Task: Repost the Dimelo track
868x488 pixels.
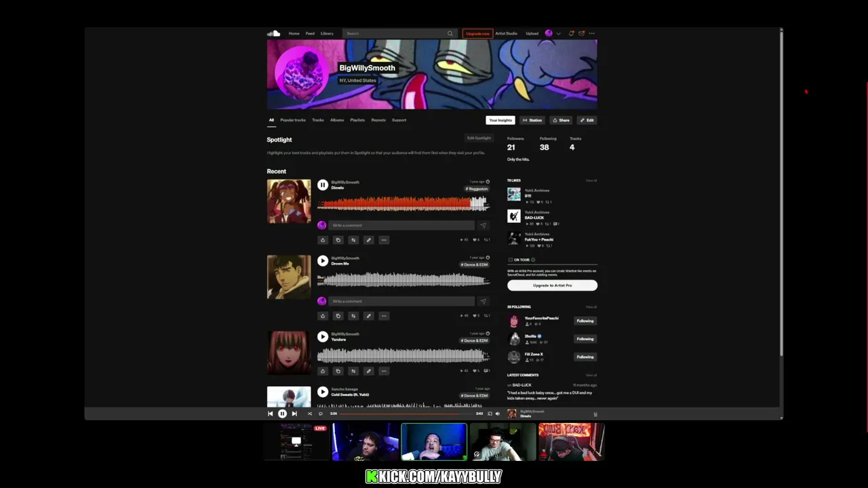Action: point(353,240)
